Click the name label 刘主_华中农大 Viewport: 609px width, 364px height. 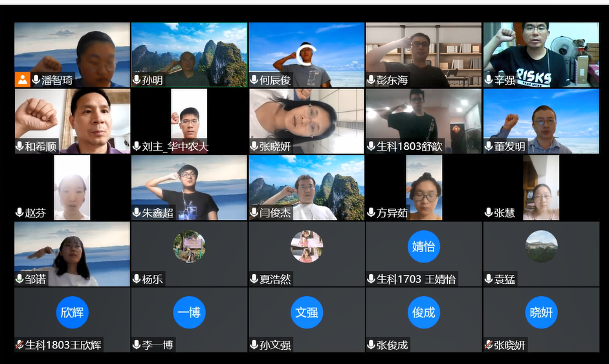tap(175, 147)
